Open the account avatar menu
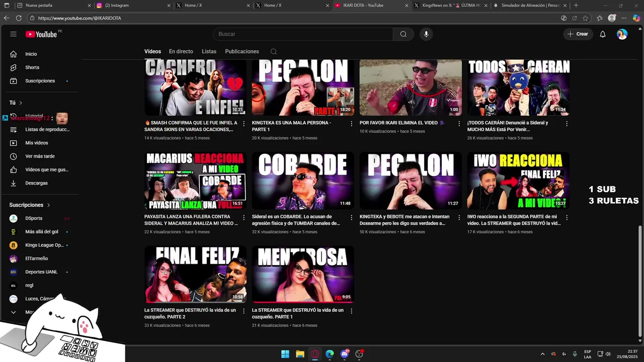 pyautogui.click(x=622, y=34)
